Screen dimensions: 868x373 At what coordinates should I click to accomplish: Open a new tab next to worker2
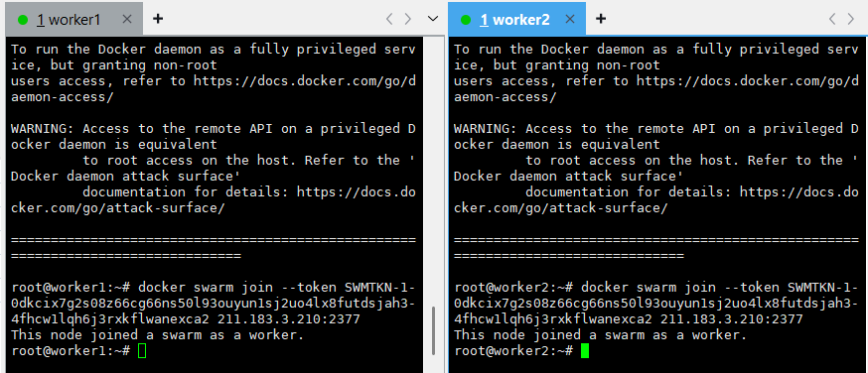click(601, 19)
